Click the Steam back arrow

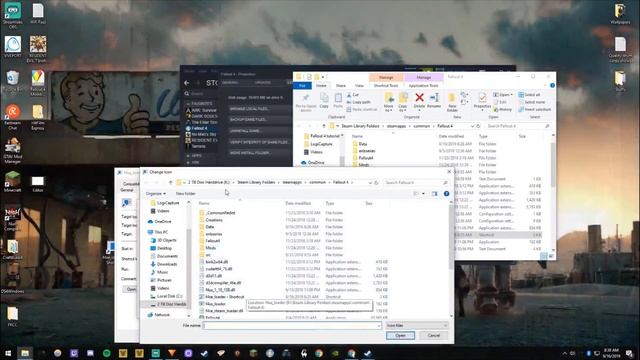(x=187, y=83)
